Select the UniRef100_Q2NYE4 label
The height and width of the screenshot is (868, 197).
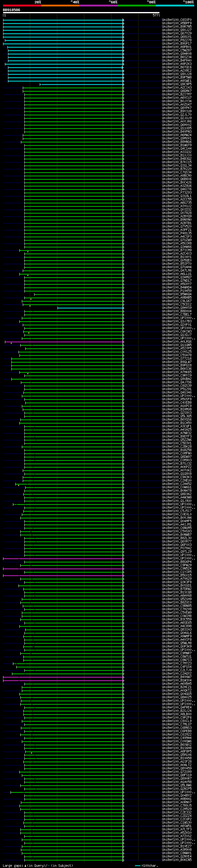click(x=177, y=856)
